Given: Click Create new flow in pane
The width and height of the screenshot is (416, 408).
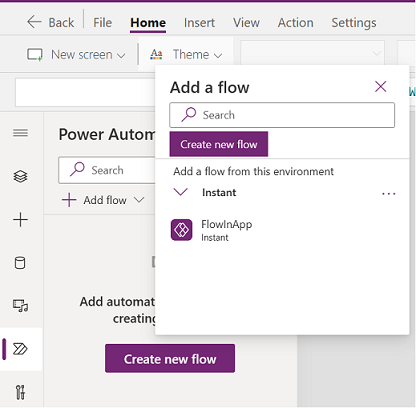Looking at the screenshot, I should [x=170, y=359].
